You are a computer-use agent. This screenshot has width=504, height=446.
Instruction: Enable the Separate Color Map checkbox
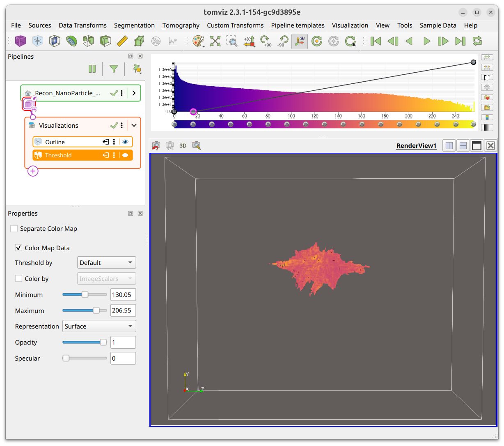pyautogui.click(x=14, y=229)
